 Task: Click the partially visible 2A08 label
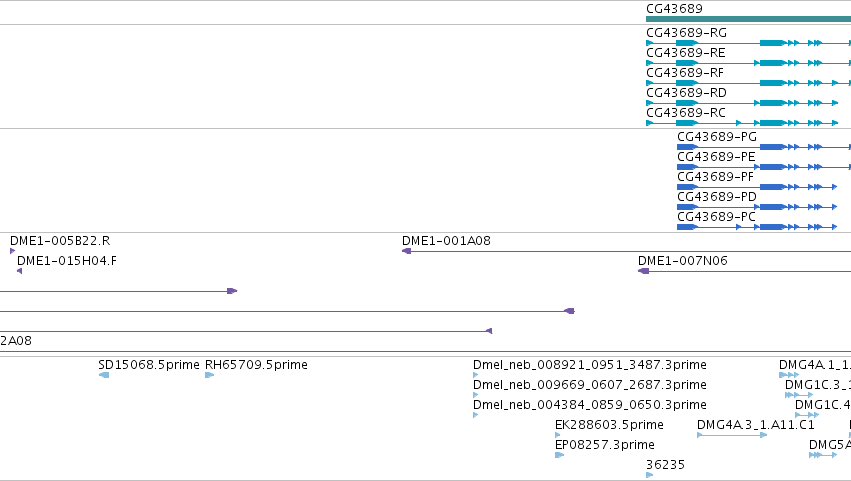click(16, 341)
